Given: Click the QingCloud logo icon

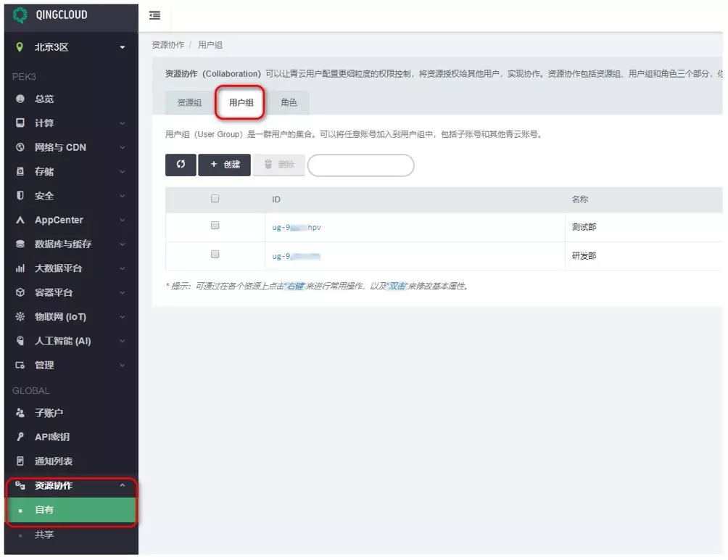Looking at the screenshot, I should pos(20,15).
